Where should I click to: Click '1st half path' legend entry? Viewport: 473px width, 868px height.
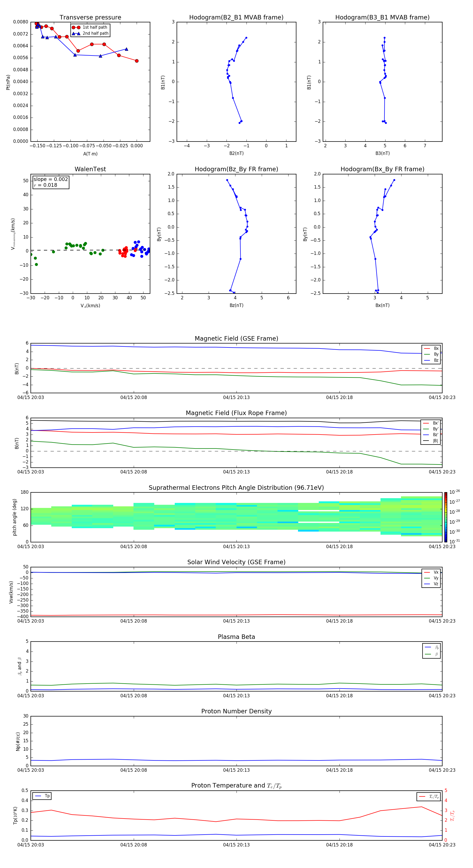click(90, 27)
